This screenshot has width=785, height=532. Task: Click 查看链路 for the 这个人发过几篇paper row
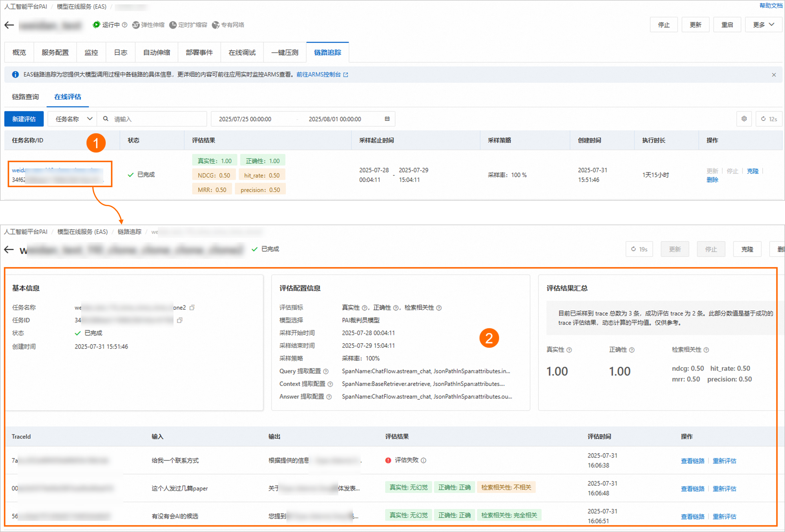[x=693, y=488]
